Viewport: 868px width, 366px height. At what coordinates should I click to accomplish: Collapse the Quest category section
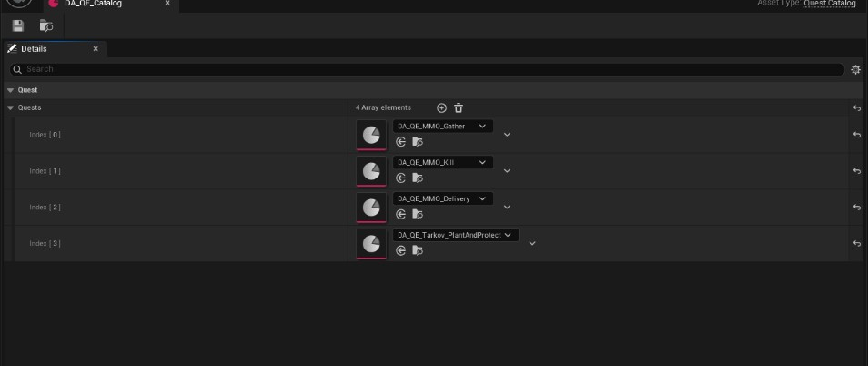[x=10, y=90]
